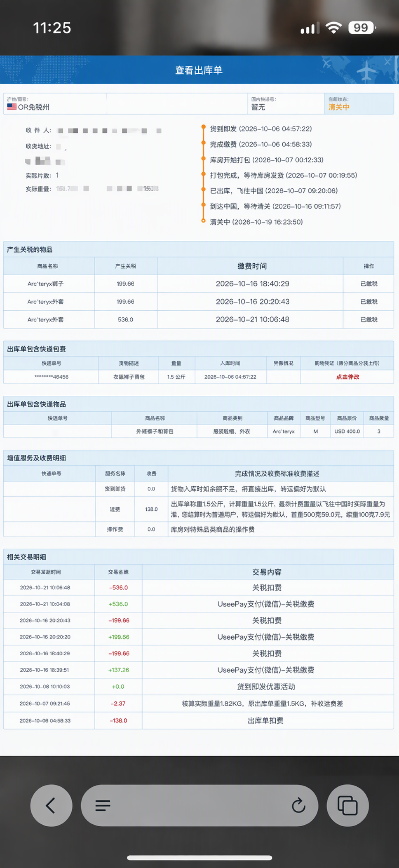Tap the 暂无 domestic tracking value
Screen dimensions: 399x868
click(x=258, y=107)
